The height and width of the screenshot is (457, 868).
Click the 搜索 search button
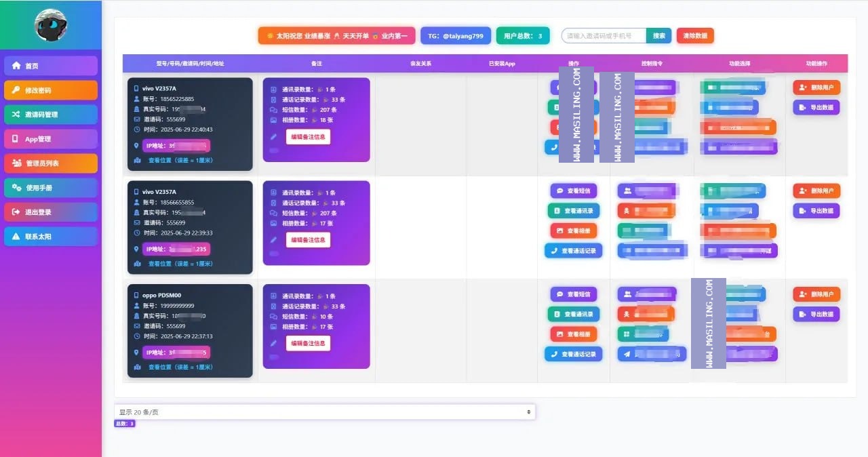(659, 36)
